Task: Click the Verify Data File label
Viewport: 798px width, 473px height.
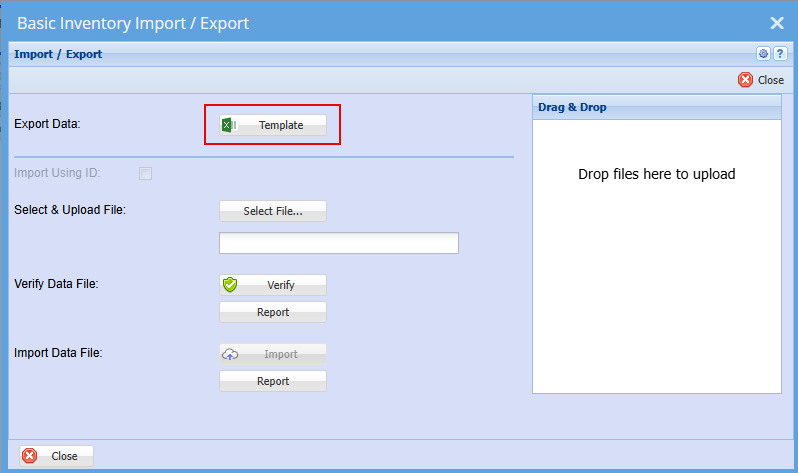Action: point(56,284)
